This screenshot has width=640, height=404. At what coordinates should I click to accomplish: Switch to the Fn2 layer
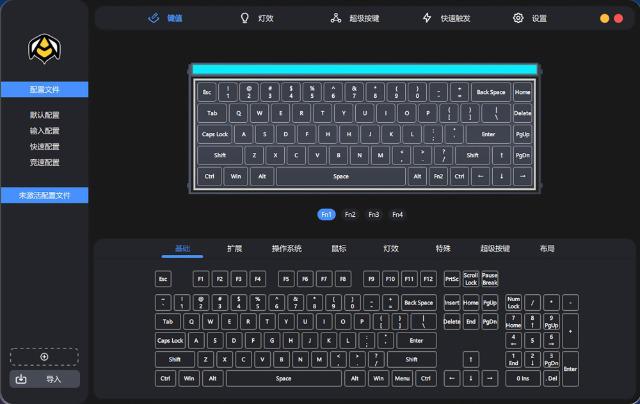coord(350,215)
